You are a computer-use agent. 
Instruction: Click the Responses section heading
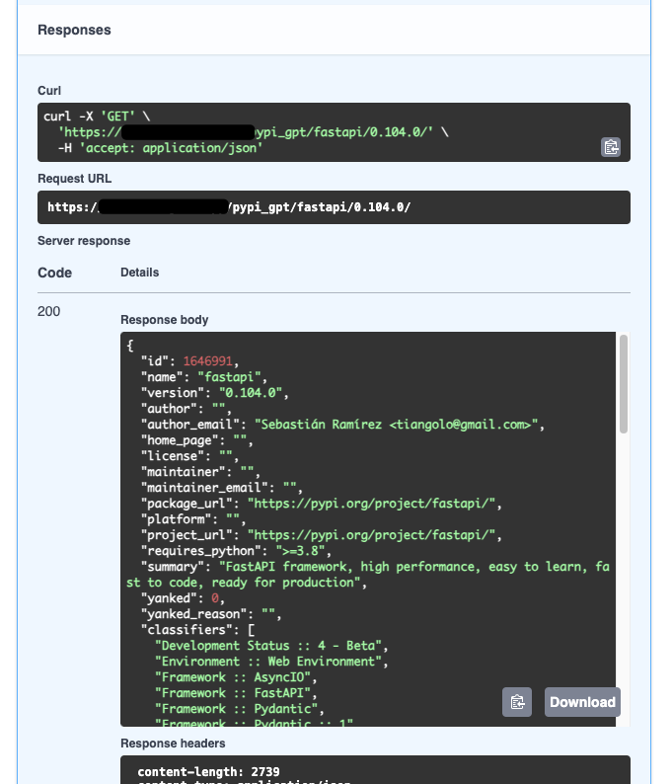click(x=74, y=30)
